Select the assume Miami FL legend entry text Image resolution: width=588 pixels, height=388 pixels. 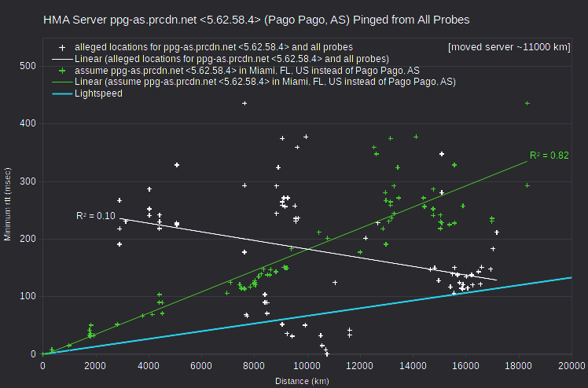coord(247,71)
